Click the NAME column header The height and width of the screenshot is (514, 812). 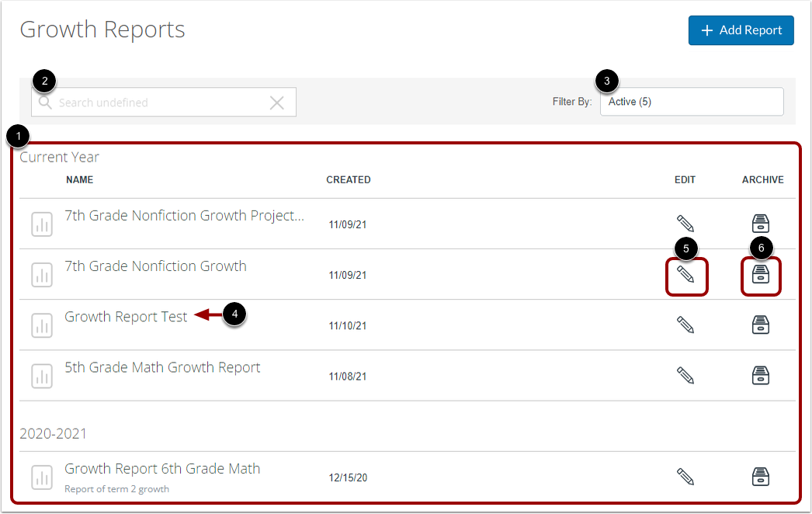[x=79, y=179]
